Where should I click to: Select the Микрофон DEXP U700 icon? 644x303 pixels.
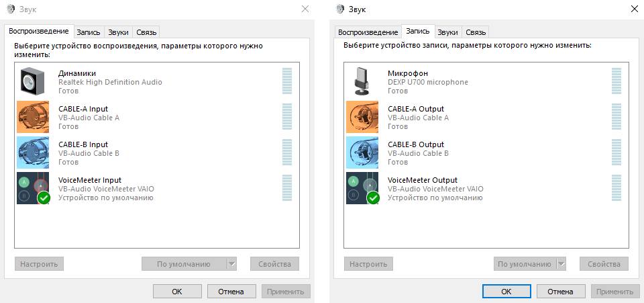(x=362, y=81)
